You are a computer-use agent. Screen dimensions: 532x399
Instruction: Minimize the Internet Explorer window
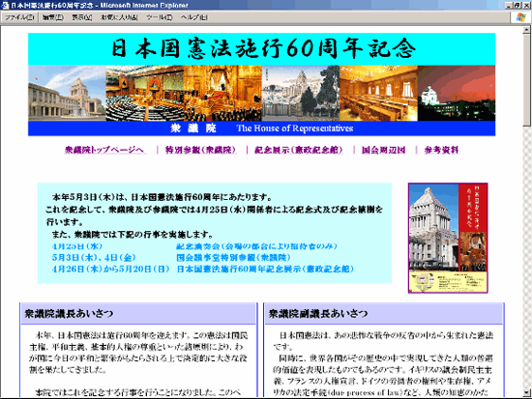(x=509, y=5)
